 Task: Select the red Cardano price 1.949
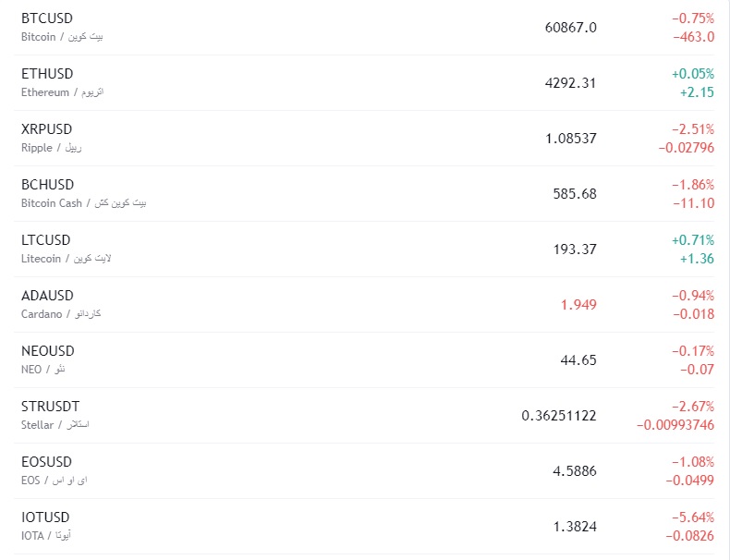[x=578, y=305]
